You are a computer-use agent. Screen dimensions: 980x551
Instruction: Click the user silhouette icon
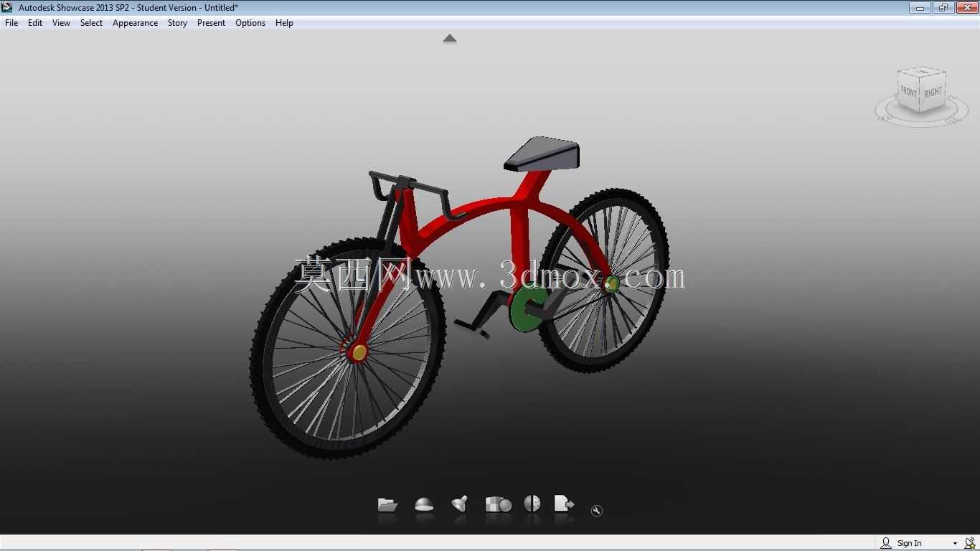pyautogui.click(x=886, y=543)
